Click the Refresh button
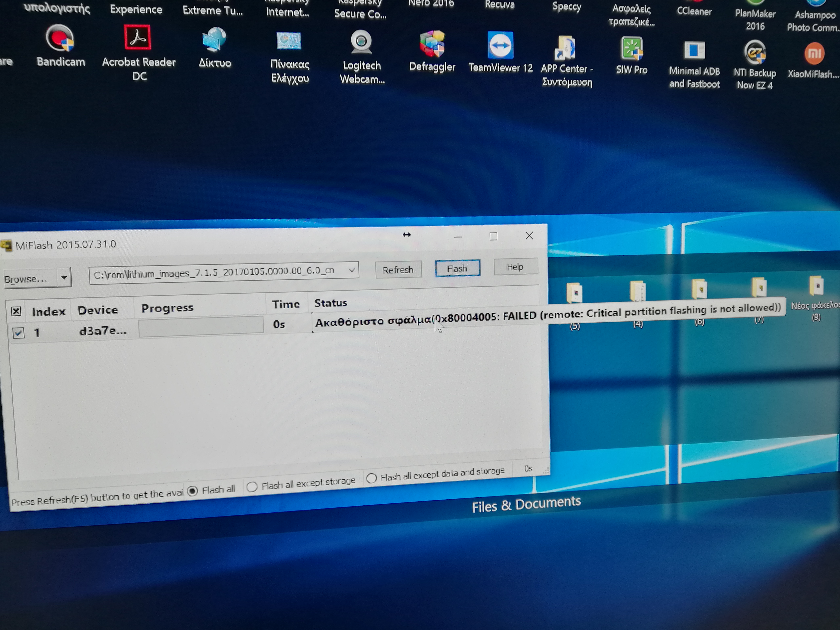The image size is (840, 630). 398,270
